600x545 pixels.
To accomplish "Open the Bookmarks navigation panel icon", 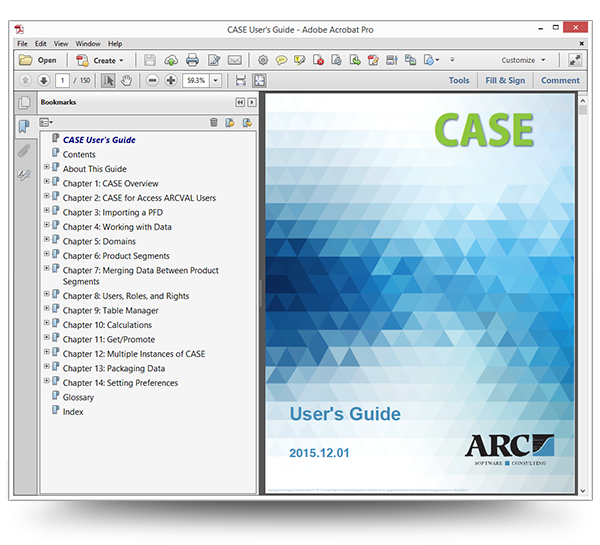I will (x=24, y=126).
